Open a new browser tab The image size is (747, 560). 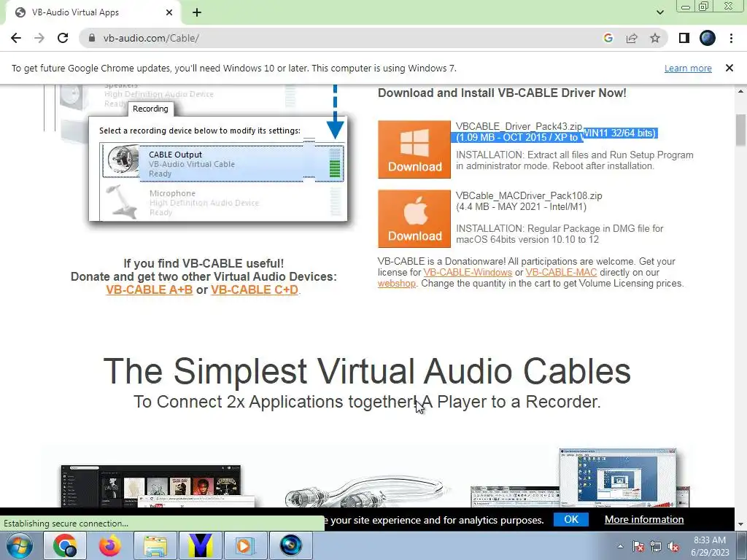(197, 12)
